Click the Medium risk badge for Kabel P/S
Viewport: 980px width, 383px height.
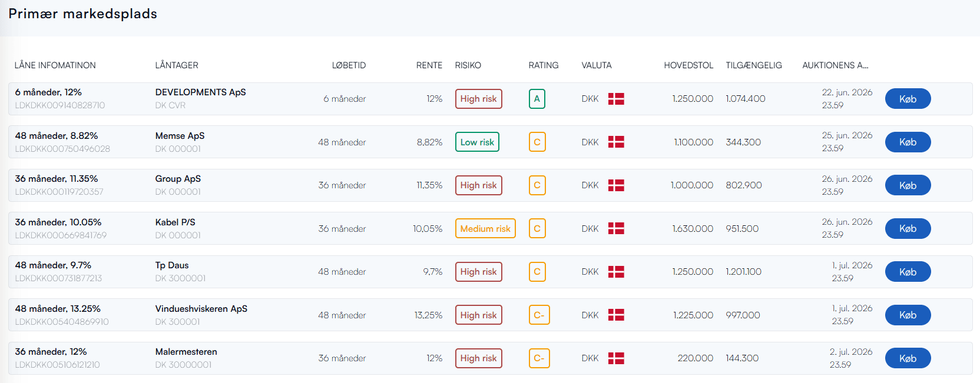tap(485, 228)
